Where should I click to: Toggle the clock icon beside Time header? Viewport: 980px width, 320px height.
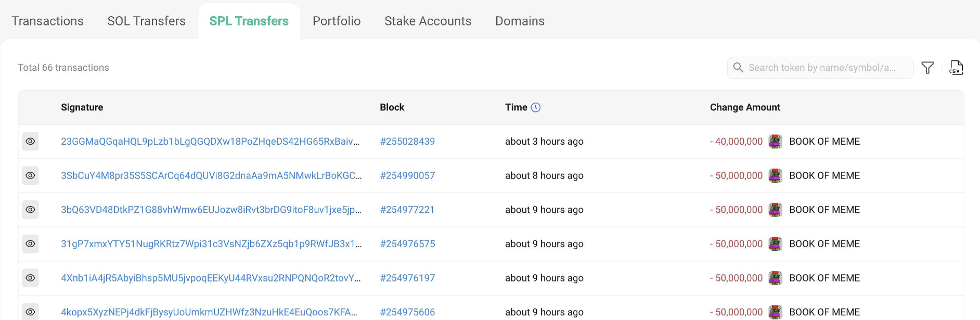[x=536, y=107]
